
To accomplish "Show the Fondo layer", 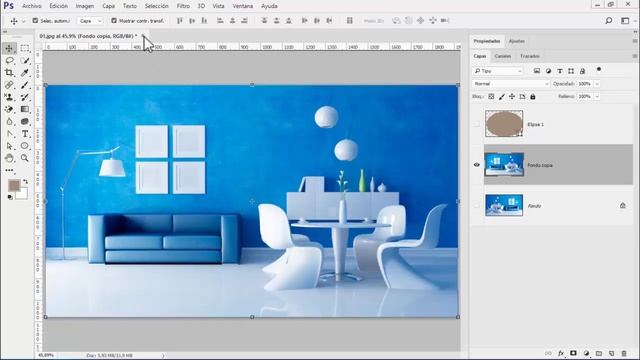I will (476, 206).
